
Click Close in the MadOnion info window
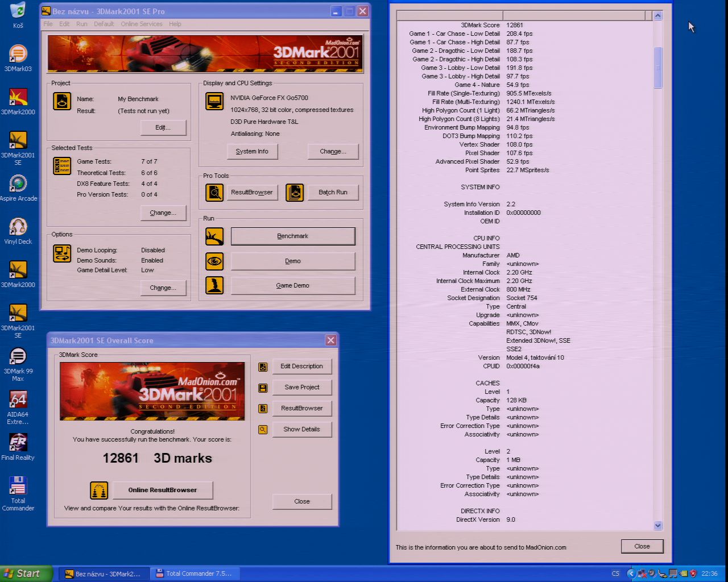(642, 546)
